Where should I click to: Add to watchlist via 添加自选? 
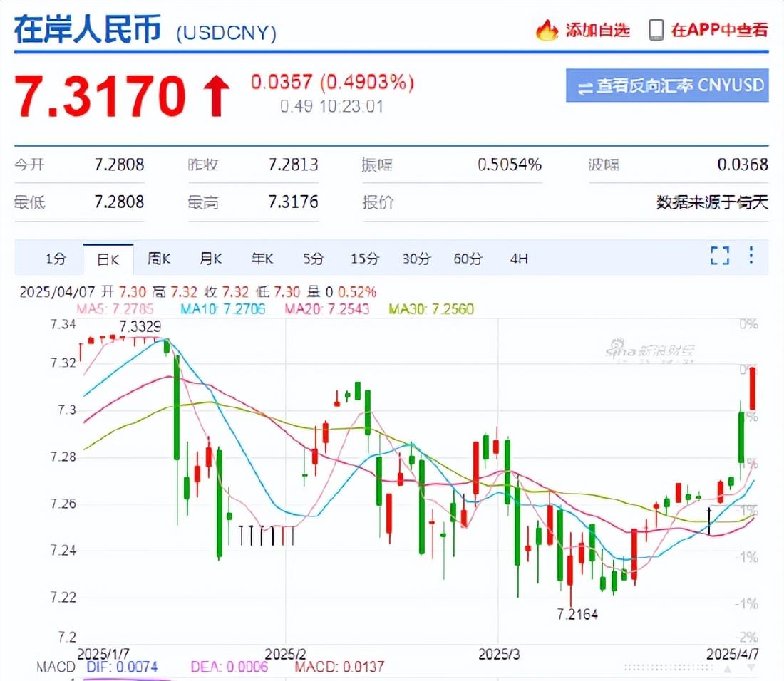[597, 30]
